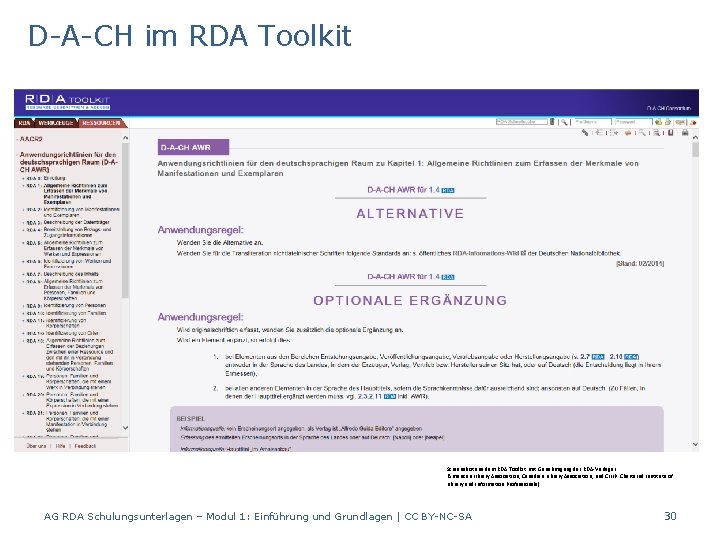Expand RDA 7: Beschreibung des Inhalts node

pyautogui.click(x=23, y=274)
